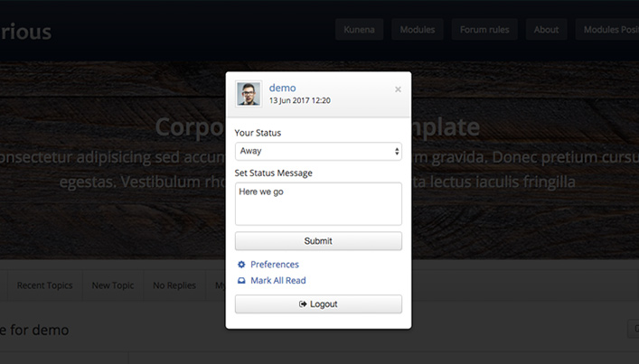This screenshot has width=639, height=364.
Task: Switch to the Recent Topics tab
Action: point(45,285)
